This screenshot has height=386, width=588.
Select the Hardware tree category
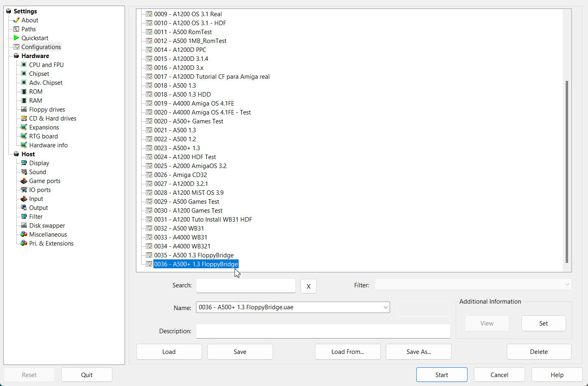(x=35, y=56)
